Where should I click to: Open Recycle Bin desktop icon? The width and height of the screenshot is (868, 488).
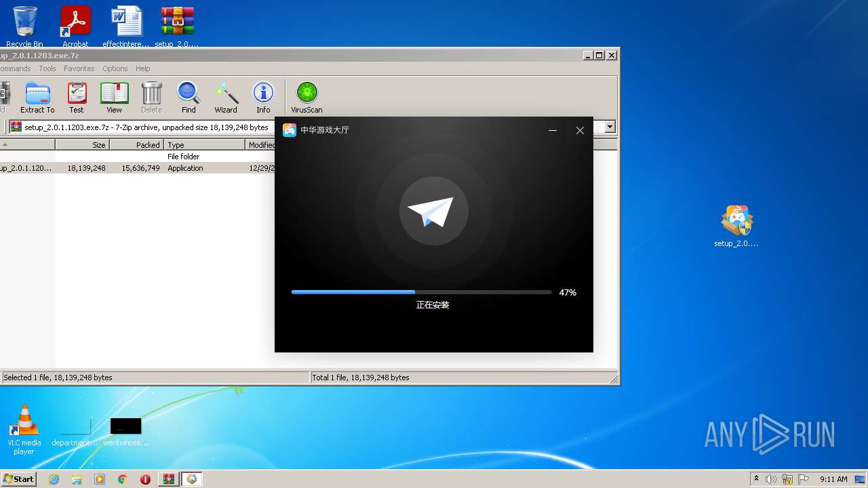pyautogui.click(x=24, y=26)
